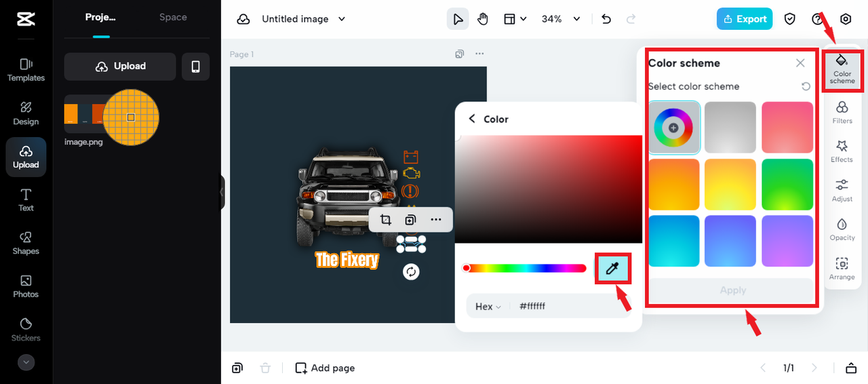Image resolution: width=868 pixels, height=384 pixels.
Task: Click the duplicate page icon above canvas
Action: [460, 54]
